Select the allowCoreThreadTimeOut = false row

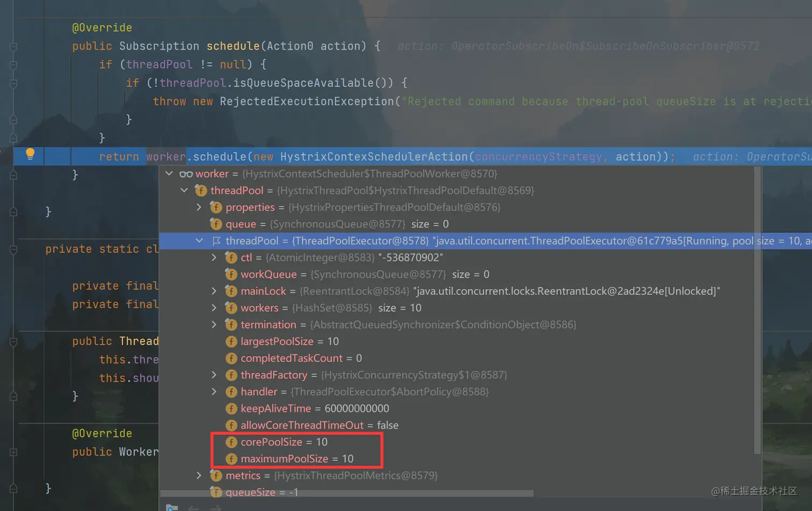(x=456, y=425)
